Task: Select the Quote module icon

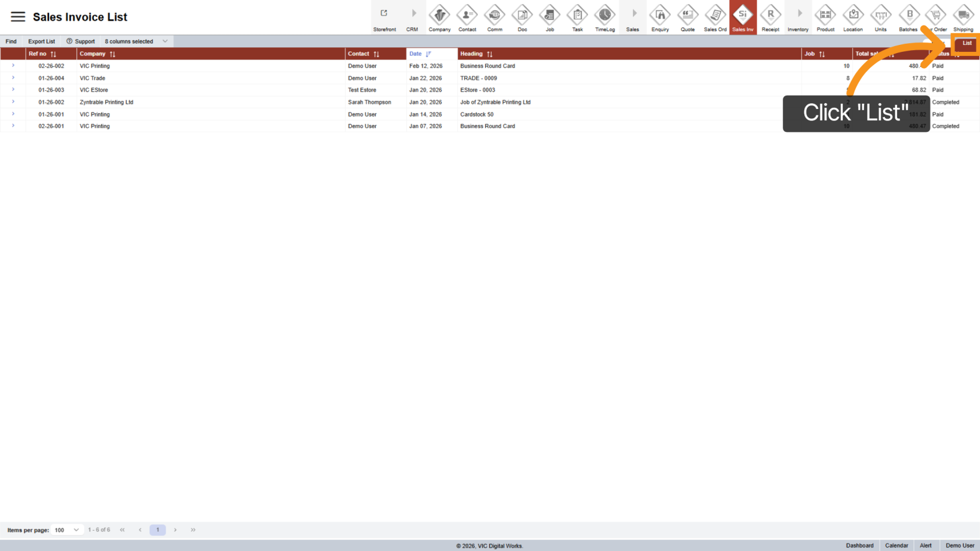Action: pyautogui.click(x=687, y=15)
